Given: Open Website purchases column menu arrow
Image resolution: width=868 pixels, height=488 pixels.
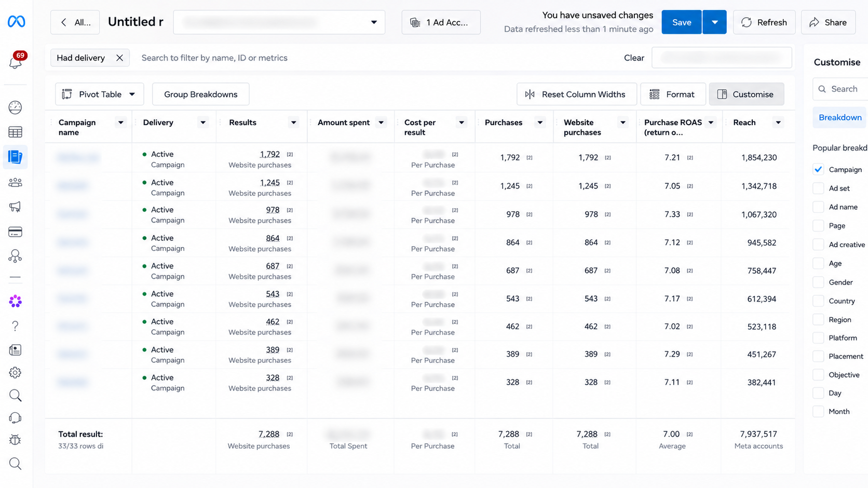Looking at the screenshot, I should coord(622,123).
